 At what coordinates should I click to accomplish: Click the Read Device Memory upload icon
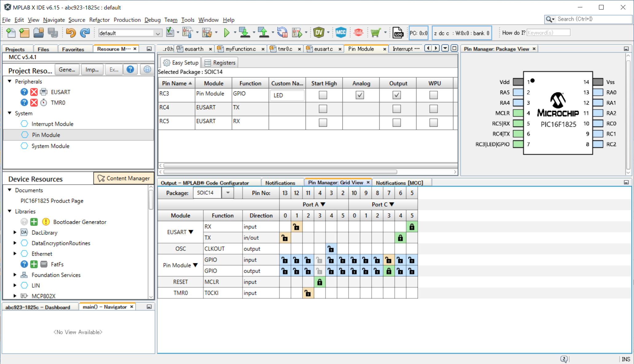pos(263,33)
